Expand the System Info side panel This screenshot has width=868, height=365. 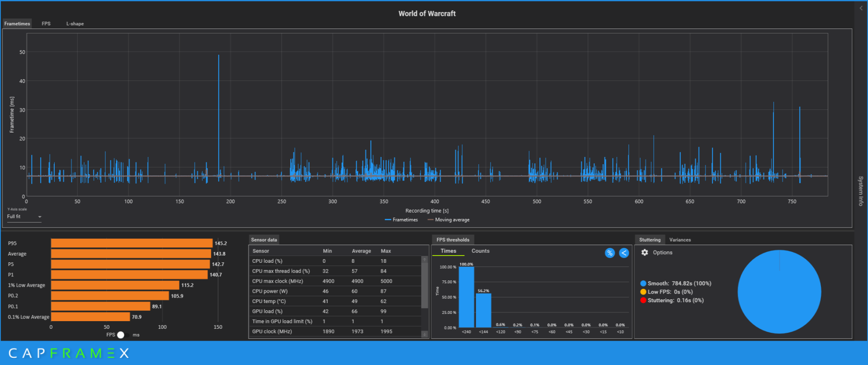[861, 191]
